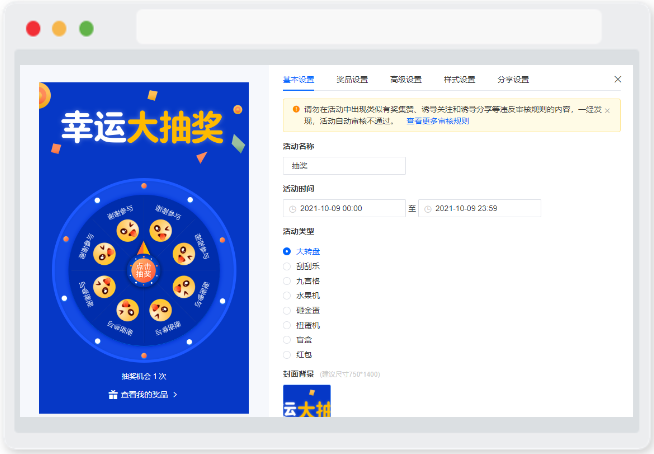Viewport: 654px width, 454px height.
Task: Click the orange warning icon in the banner
Action: [296, 109]
